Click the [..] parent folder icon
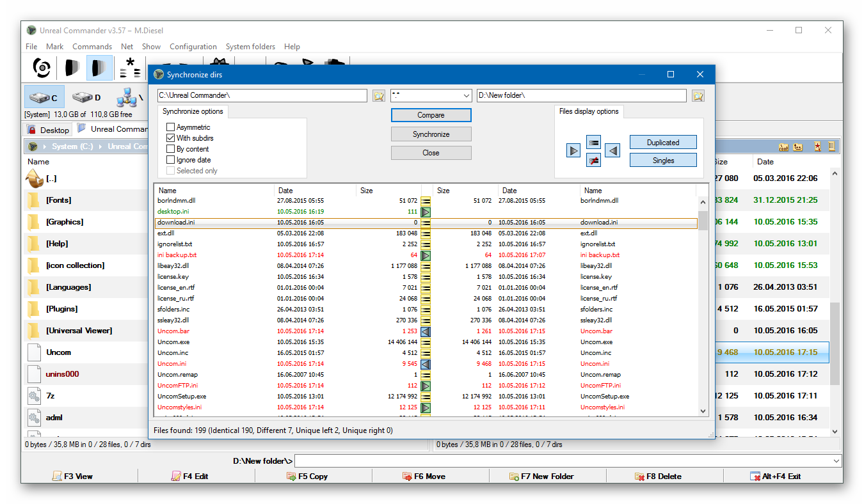This screenshot has width=864, height=504. click(35, 178)
